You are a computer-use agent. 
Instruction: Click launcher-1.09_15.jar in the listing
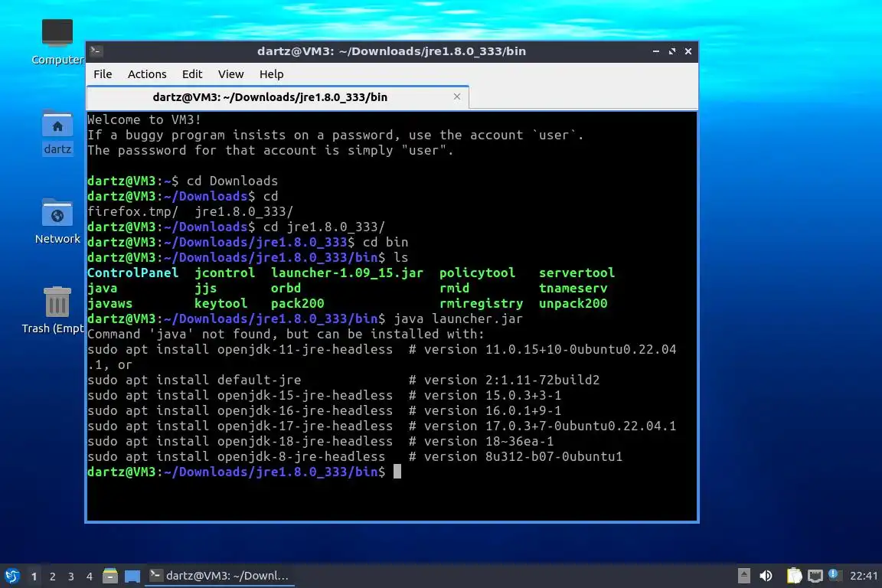click(347, 273)
